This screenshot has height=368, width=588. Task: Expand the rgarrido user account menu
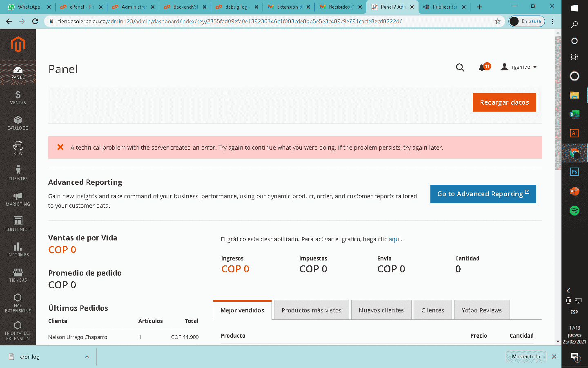[x=519, y=67]
